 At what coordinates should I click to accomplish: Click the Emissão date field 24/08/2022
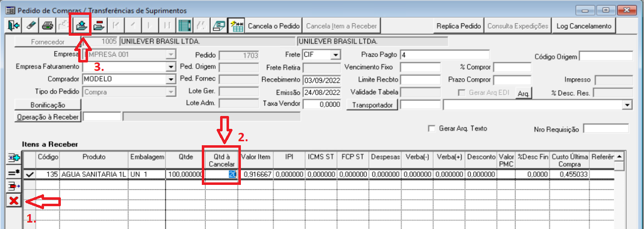click(322, 92)
